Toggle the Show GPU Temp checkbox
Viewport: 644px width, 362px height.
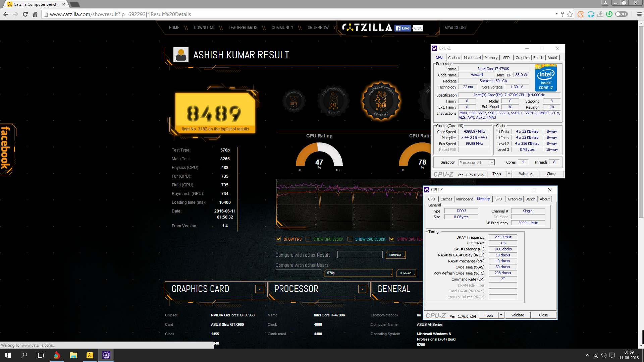pyautogui.click(x=392, y=239)
